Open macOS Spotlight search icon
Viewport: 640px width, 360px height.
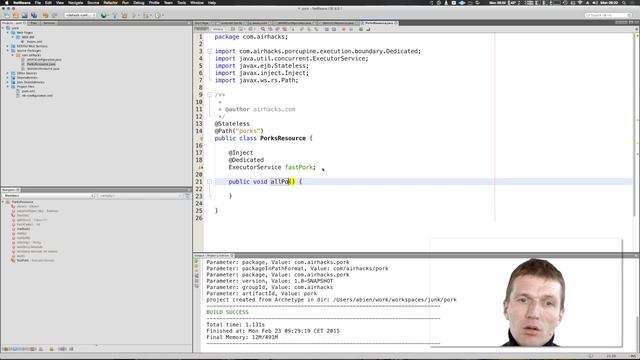(x=624, y=2)
